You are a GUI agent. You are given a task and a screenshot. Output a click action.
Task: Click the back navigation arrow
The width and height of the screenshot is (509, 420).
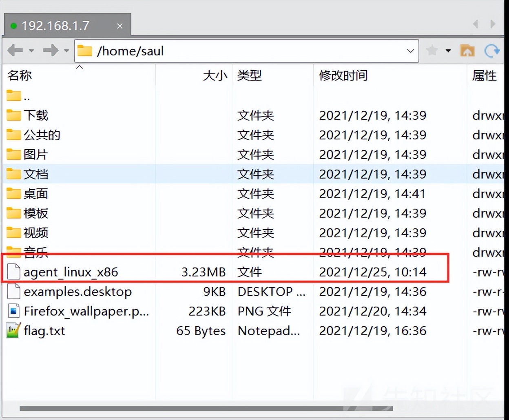[15, 51]
